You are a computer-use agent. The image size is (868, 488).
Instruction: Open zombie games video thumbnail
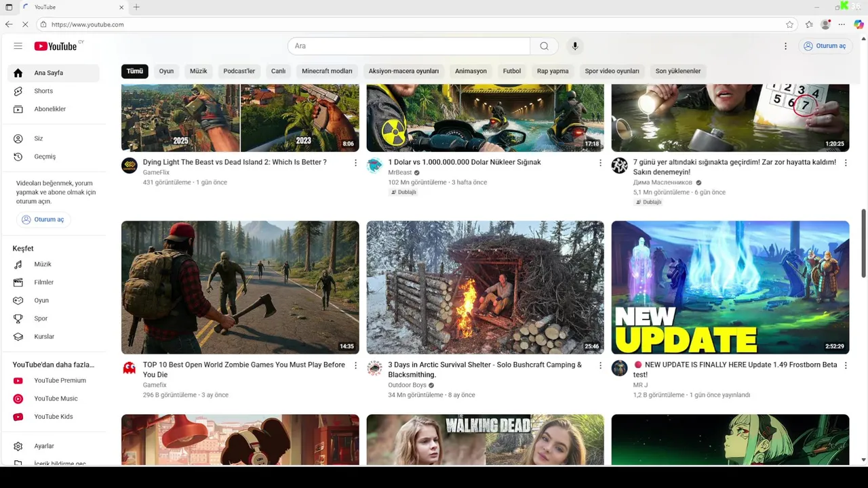240,287
